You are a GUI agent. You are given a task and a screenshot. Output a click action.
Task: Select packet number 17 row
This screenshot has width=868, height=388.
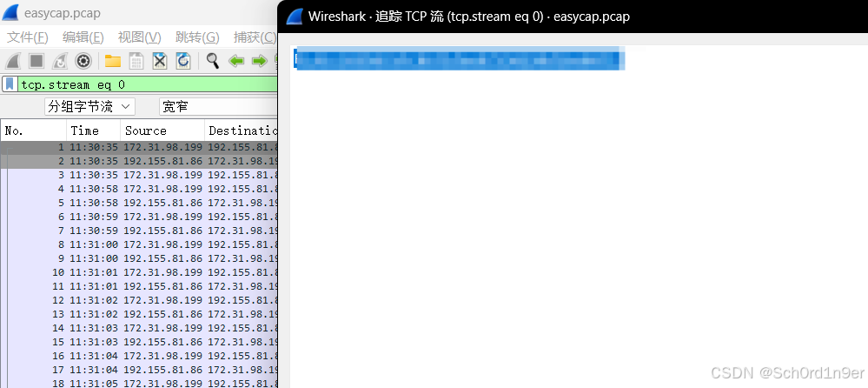139,370
